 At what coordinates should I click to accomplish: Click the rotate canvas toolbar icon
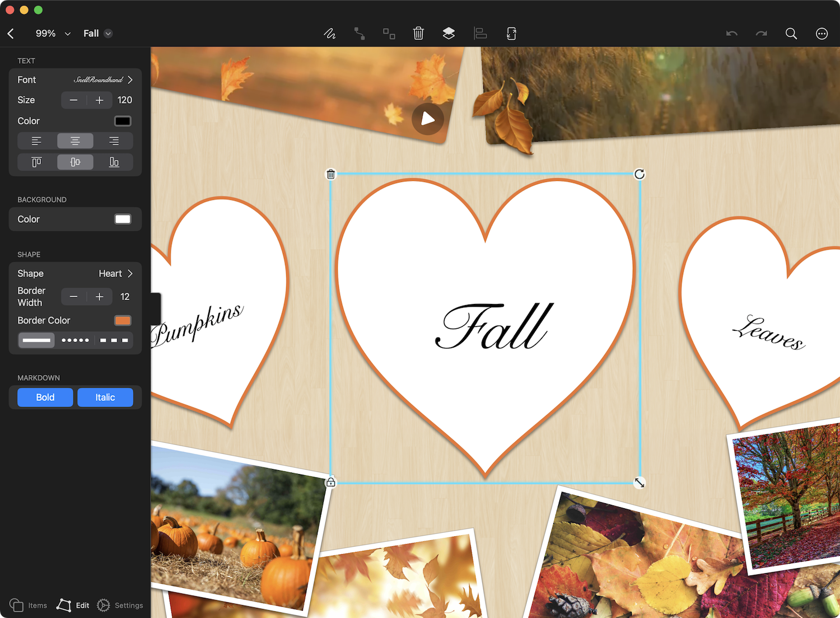click(x=511, y=34)
